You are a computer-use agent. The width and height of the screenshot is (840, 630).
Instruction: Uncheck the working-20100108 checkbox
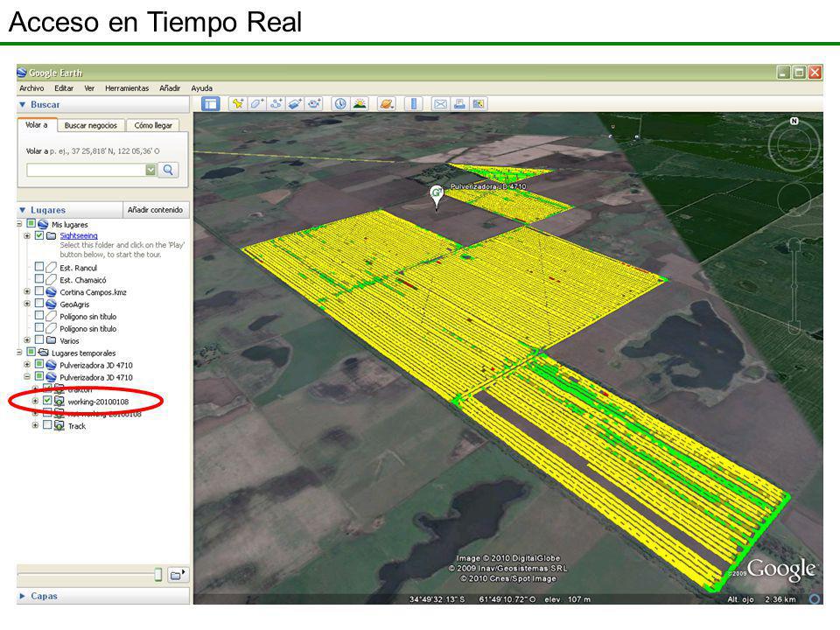click(47, 400)
